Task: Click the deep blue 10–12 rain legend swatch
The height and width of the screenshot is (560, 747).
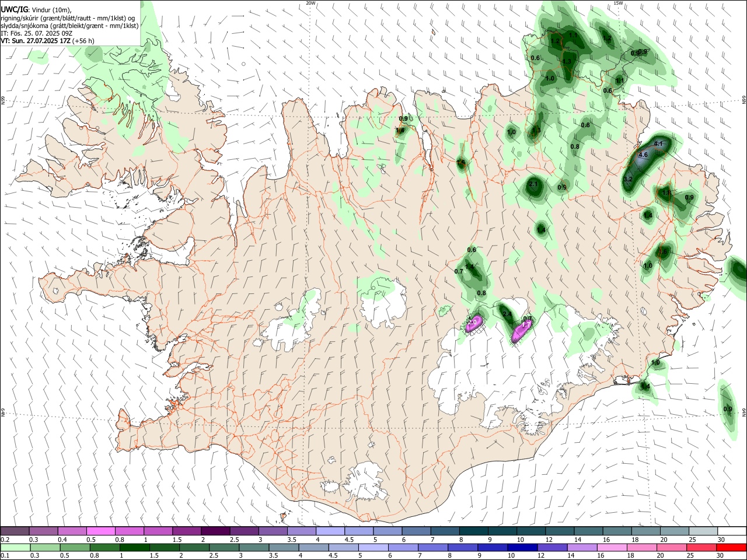Action: pyautogui.click(x=522, y=547)
